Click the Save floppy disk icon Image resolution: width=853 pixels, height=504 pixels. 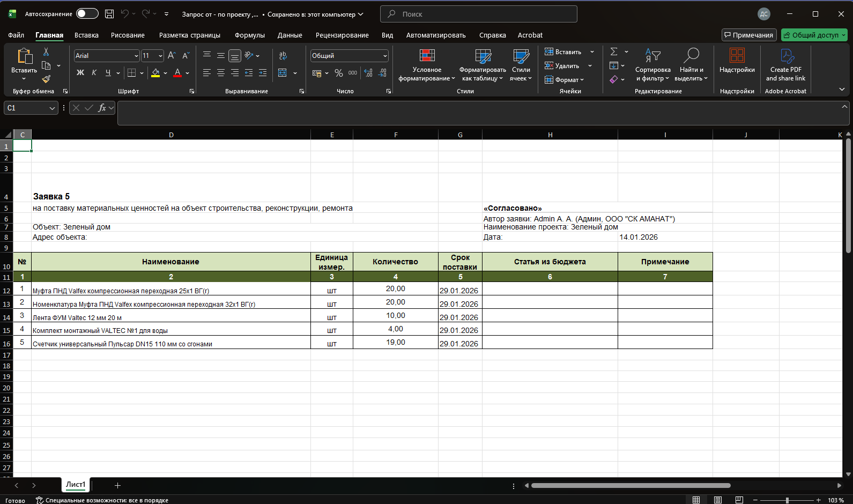click(109, 14)
